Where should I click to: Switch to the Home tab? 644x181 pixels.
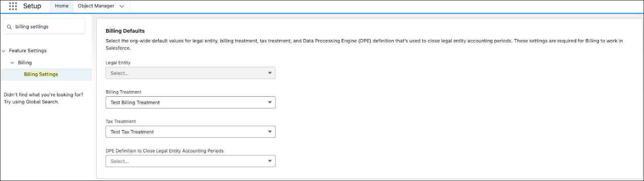(62, 6)
